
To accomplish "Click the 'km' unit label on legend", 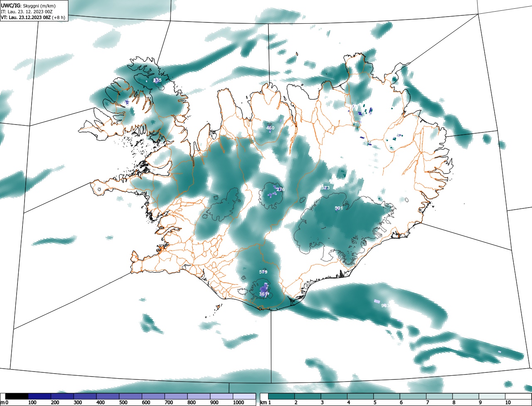I will coord(263,403).
